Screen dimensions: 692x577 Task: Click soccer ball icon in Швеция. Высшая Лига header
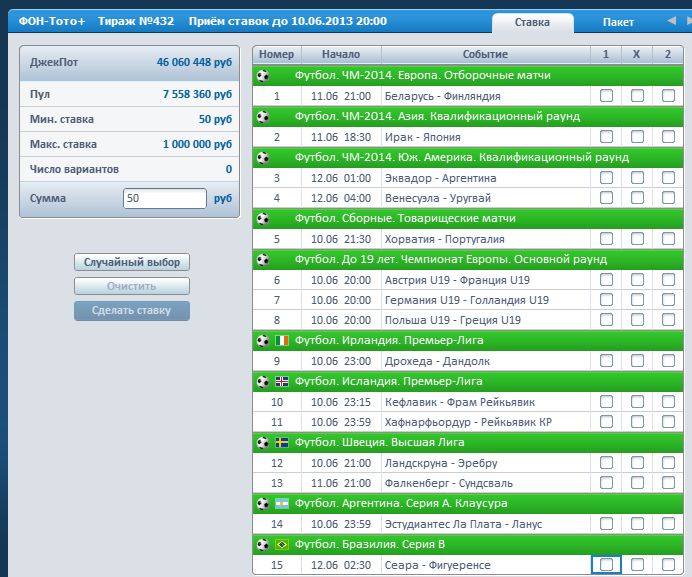coord(263,442)
